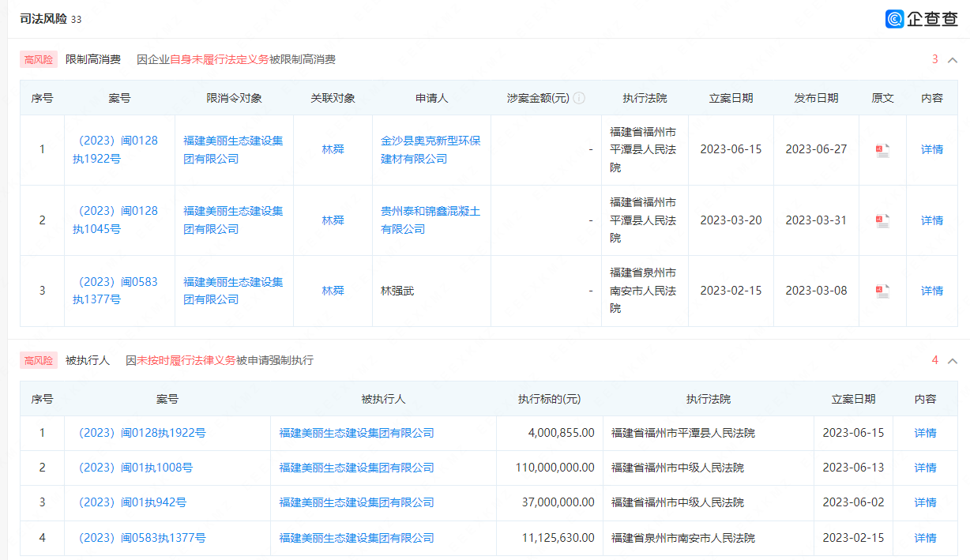The width and height of the screenshot is (970, 560).
Task: Open 福建美丽生态建设集团有限公司 in 被执行人 row 3
Action: (x=356, y=502)
